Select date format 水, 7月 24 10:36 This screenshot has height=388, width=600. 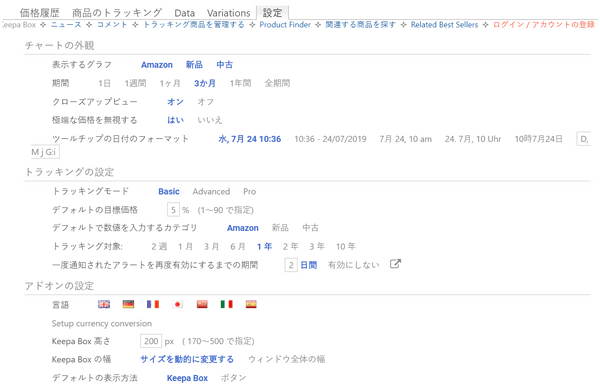249,139
